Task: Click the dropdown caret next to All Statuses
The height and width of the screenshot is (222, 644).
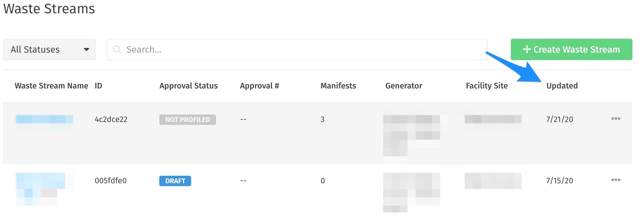Action: (86, 49)
